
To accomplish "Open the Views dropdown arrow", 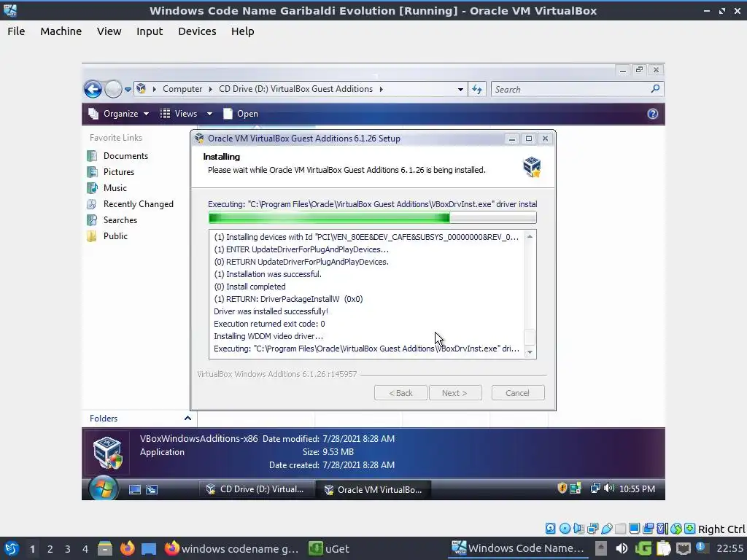I will [x=209, y=114].
